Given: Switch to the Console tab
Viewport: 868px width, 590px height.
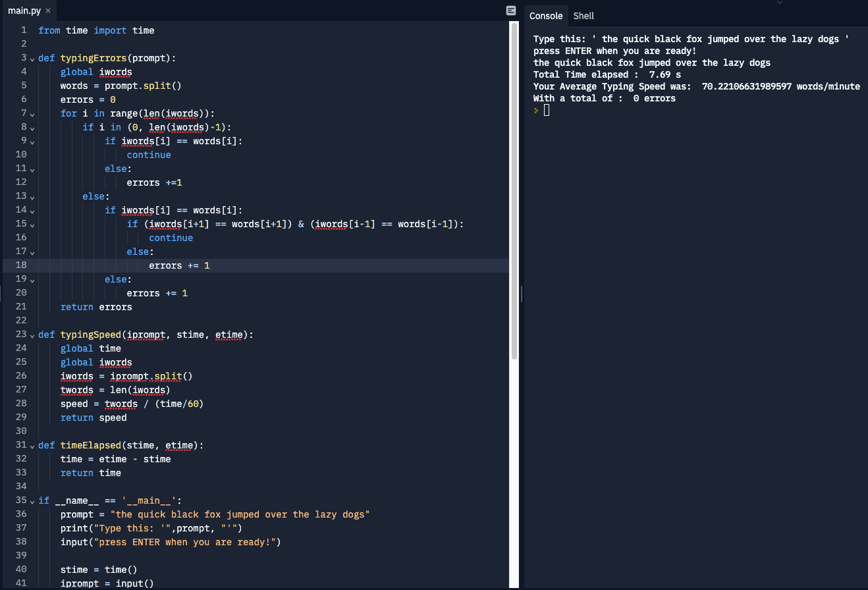Looking at the screenshot, I should click(546, 16).
